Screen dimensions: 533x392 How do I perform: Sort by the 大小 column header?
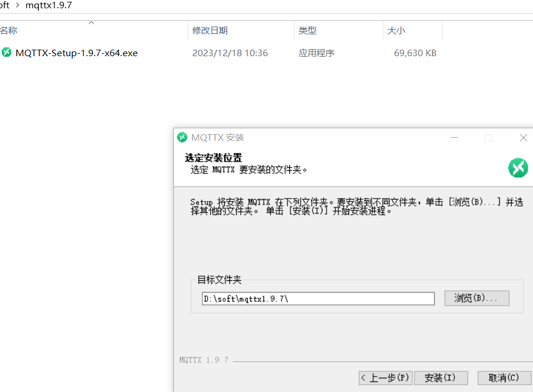tap(396, 31)
